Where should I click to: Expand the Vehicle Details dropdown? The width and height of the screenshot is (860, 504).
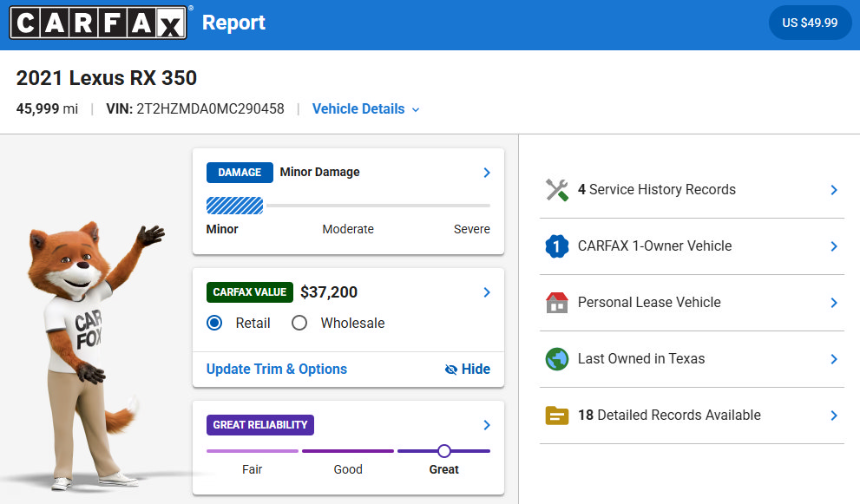click(x=366, y=109)
